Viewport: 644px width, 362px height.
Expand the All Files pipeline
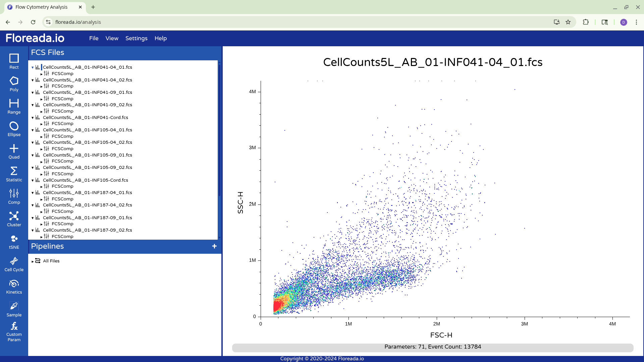pos(33,261)
